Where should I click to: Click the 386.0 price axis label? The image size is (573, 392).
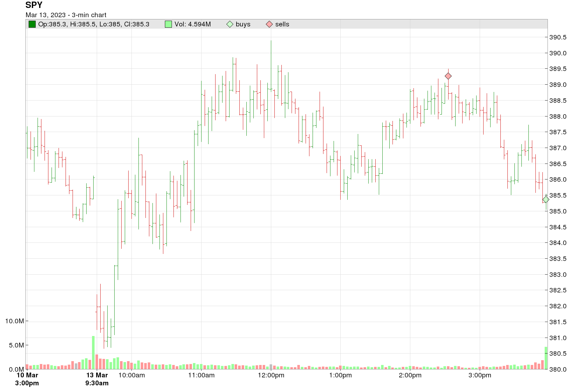click(558, 179)
